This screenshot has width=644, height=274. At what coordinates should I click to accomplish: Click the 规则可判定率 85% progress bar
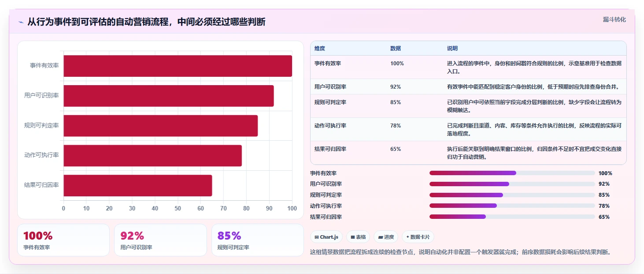coord(512,195)
